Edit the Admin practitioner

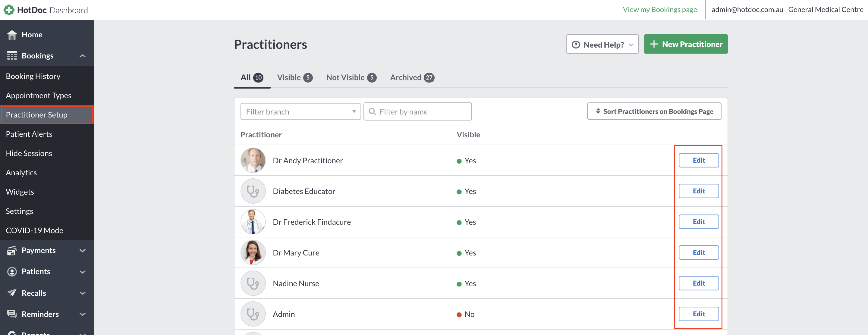point(699,314)
